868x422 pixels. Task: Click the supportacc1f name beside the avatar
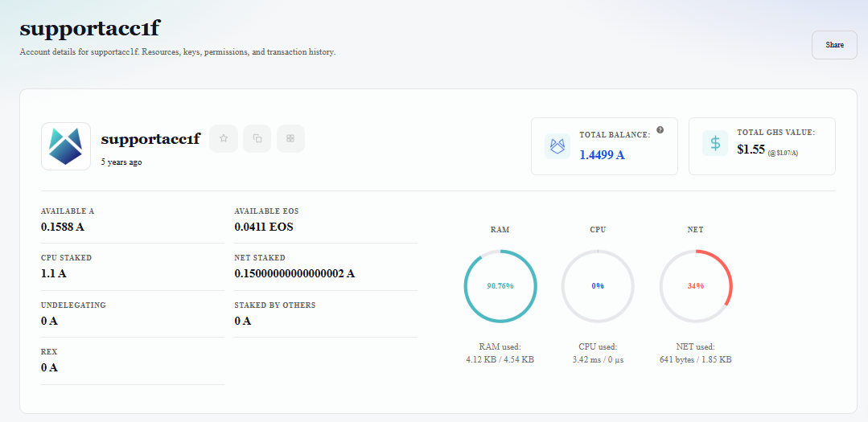(x=150, y=139)
